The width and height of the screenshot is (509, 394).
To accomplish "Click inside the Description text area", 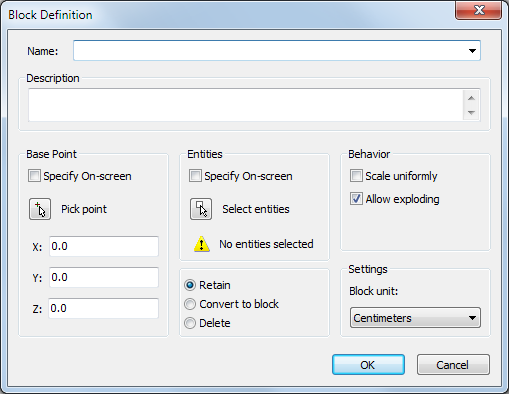I will (x=246, y=105).
